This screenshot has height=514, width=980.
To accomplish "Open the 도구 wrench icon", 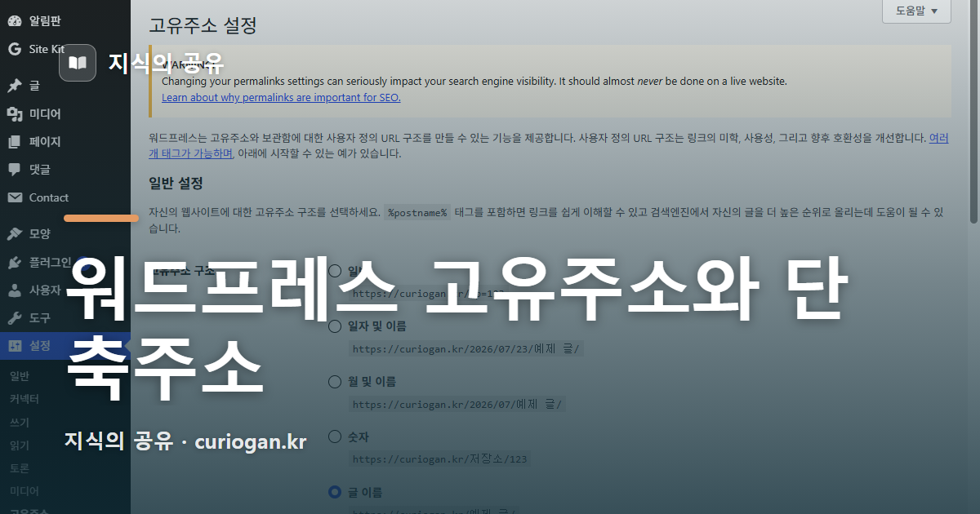I will (x=14, y=317).
